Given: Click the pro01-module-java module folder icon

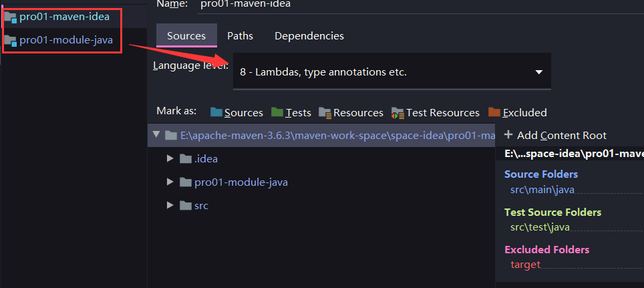Looking at the screenshot, I should pos(10,41).
